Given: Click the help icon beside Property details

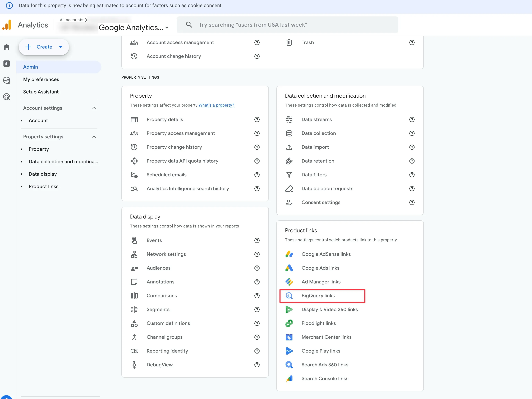Looking at the screenshot, I should [257, 120].
